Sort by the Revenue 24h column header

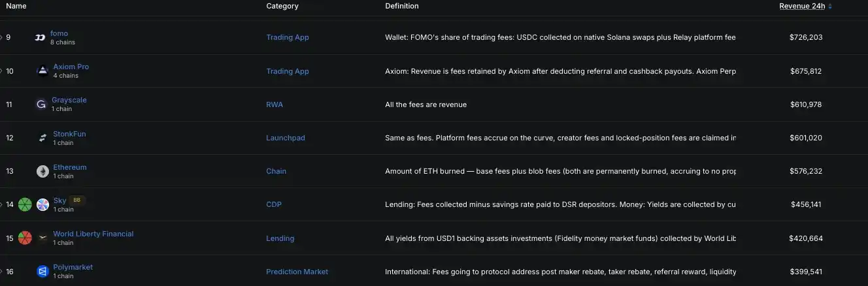coord(802,6)
